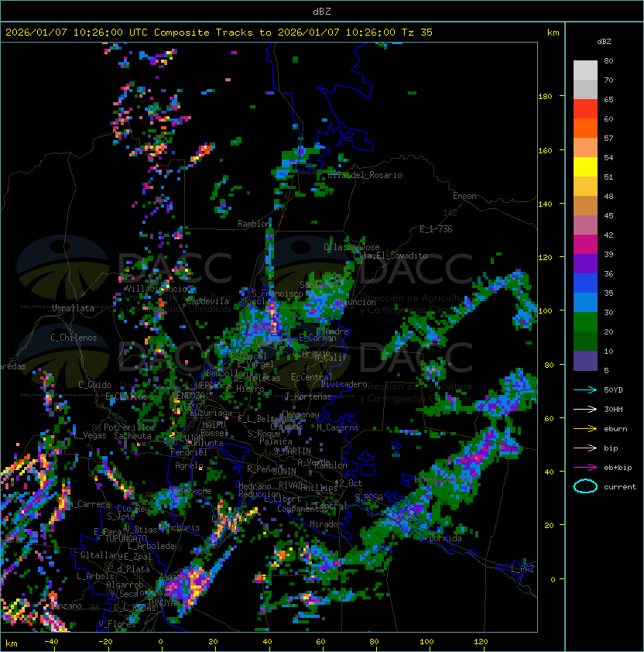Click the '160' tick on vertical km axis

click(545, 150)
